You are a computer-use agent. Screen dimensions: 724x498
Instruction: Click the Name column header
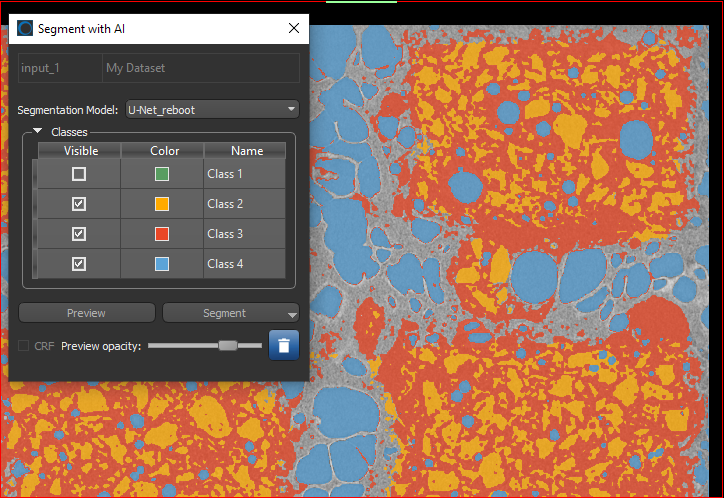(246, 151)
